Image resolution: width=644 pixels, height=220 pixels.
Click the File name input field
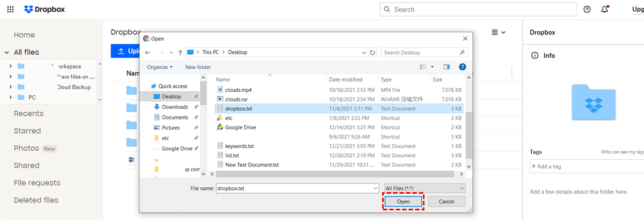(294, 188)
